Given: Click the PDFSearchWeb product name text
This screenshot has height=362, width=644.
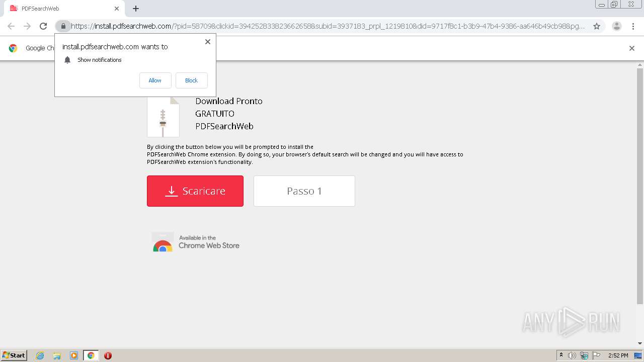Looking at the screenshot, I should (224, 126).
